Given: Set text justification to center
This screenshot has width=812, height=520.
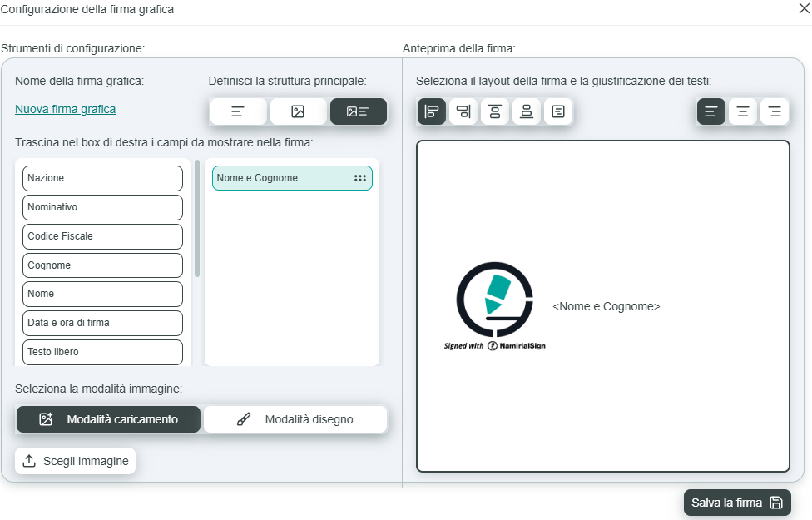Looking at the screenshot, I should (743, 111).
